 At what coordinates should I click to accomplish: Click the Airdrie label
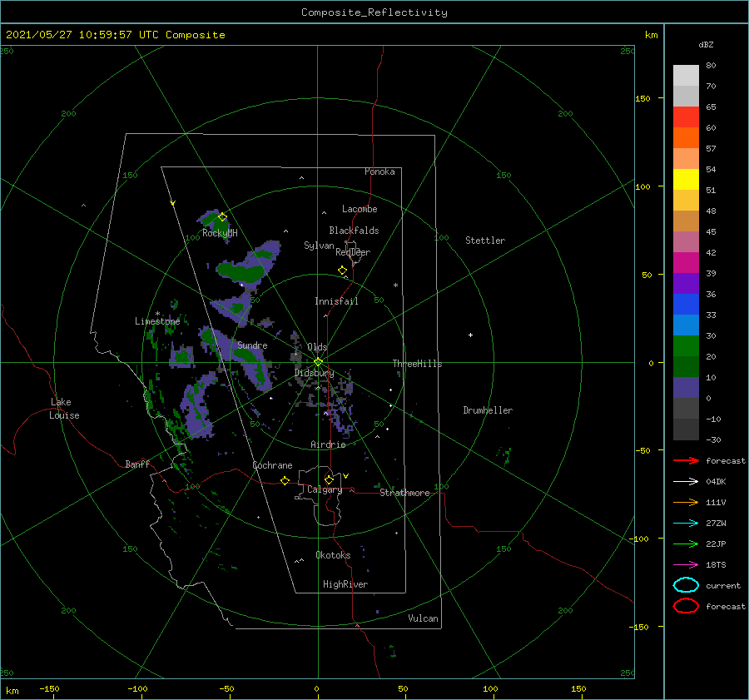coord(328,444)
